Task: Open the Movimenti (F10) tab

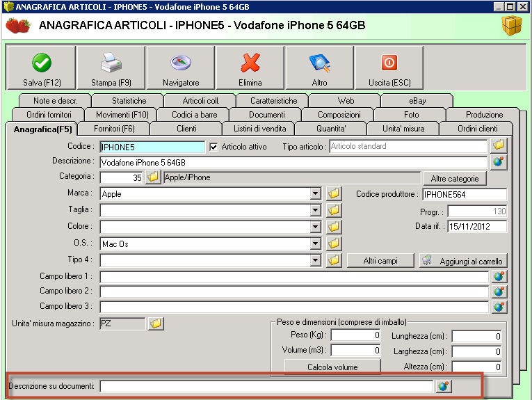Action: (122, 115)
